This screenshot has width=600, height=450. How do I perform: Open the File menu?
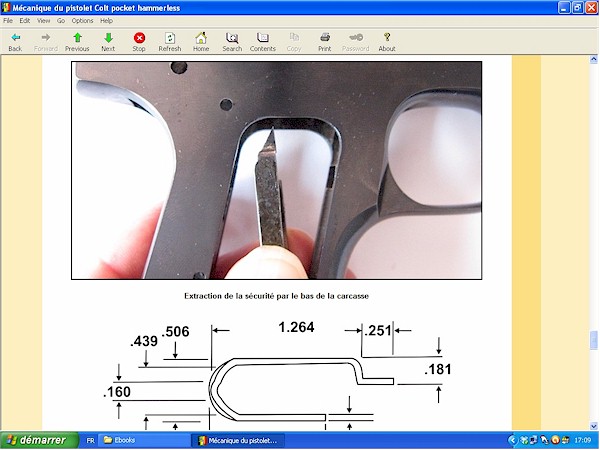coord(9,20)
